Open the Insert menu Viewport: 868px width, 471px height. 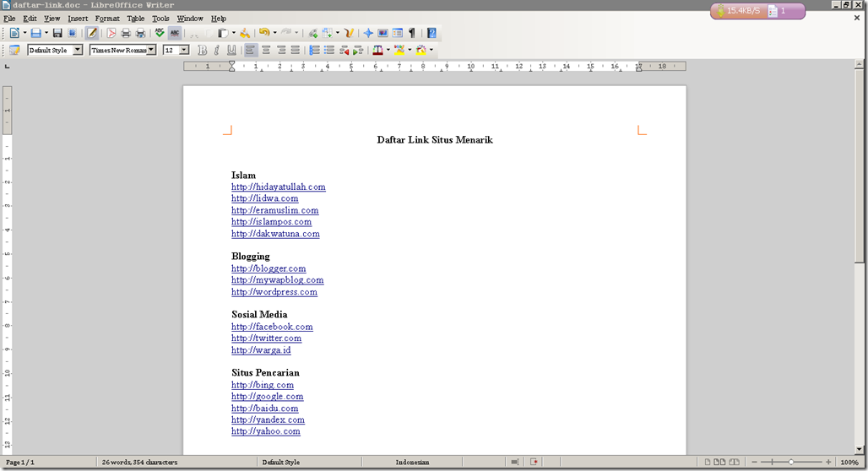pyautogui.click(x=78, y=19)
